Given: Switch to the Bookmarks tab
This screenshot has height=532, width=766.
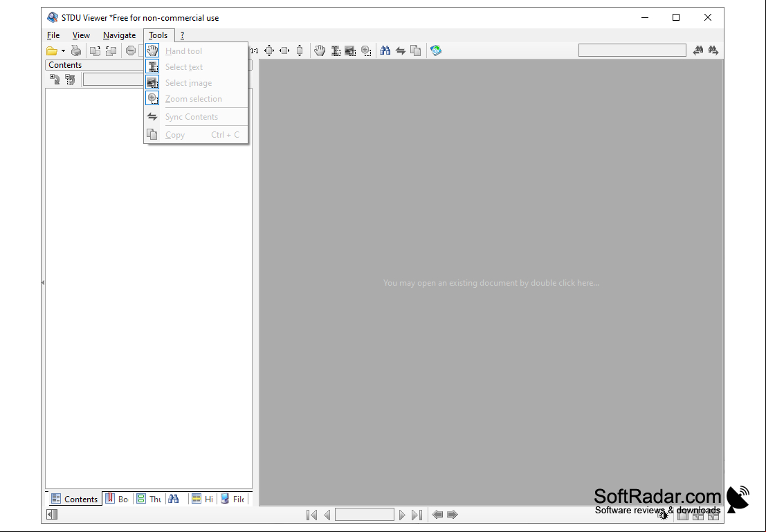Looking at the screenshot, I should coord(117,499).
